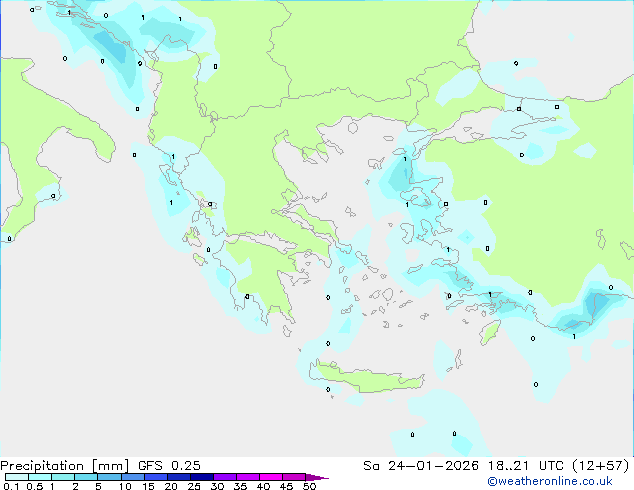
Task: Select the 5–10 mm legend color box
Action: click(x=109, y=477)
